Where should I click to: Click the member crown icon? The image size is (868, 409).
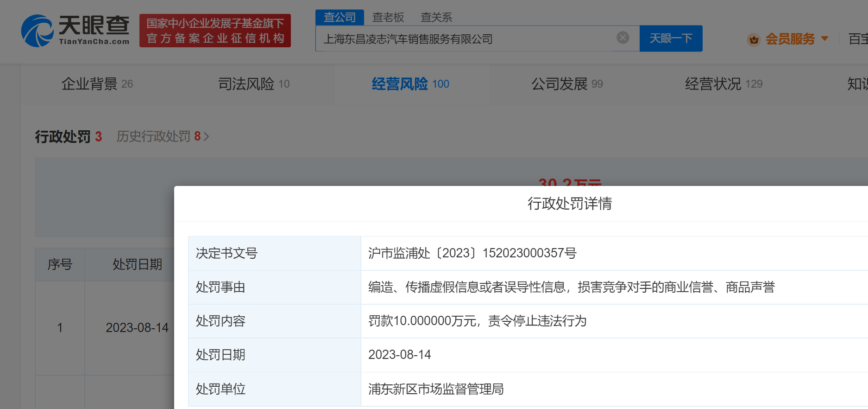click(754, 39)
